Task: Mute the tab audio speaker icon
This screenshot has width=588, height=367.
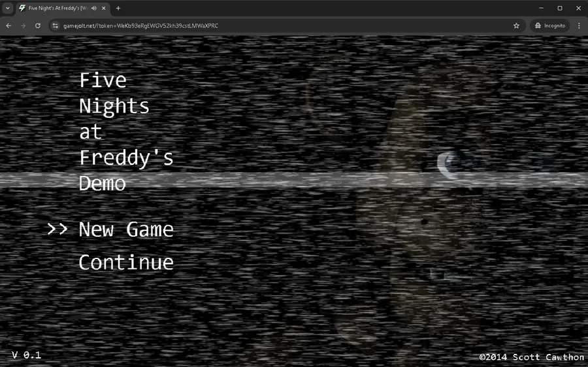Action: click(x=93, y=8)
